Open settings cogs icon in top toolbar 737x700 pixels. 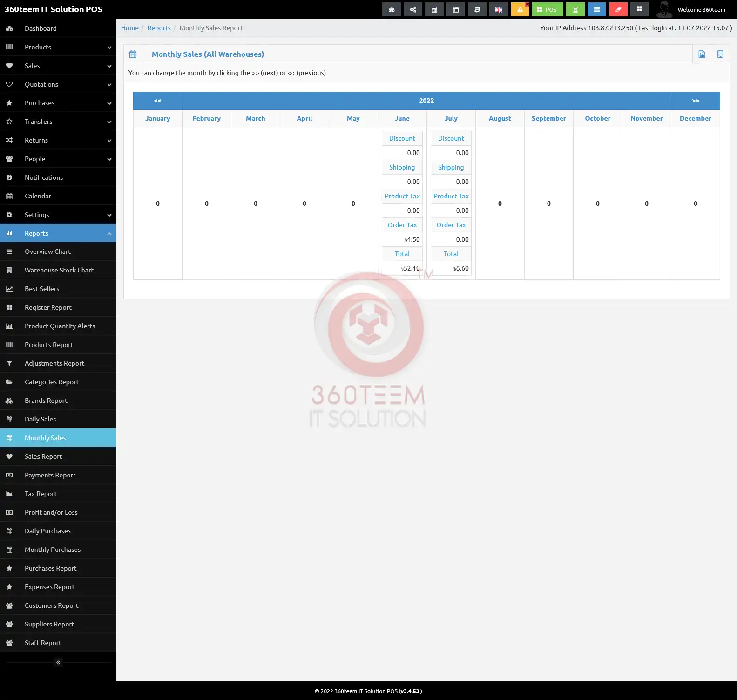tap(413, 9)
